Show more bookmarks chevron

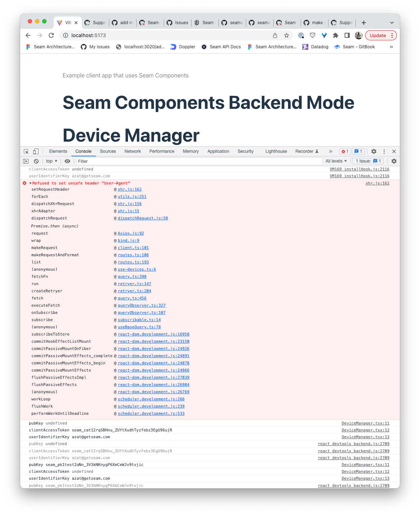point(392,47)
